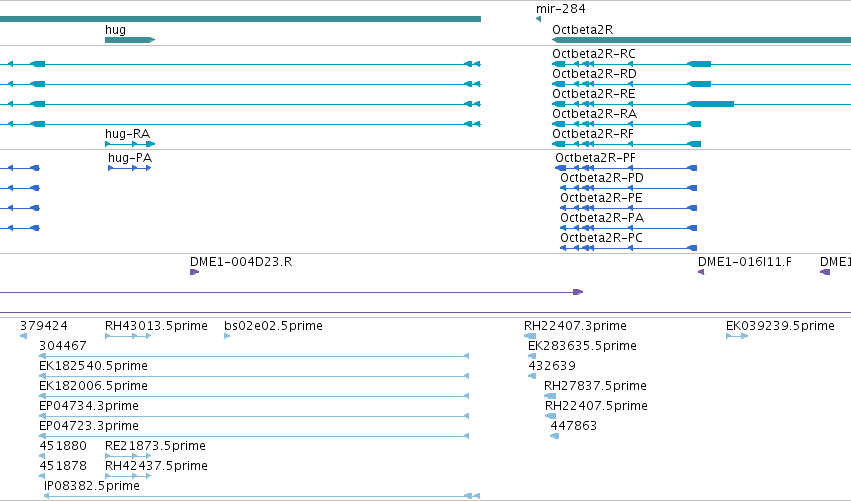
Task: Click the Octbeta2R gene bar
Action: [x=701, y=40]
